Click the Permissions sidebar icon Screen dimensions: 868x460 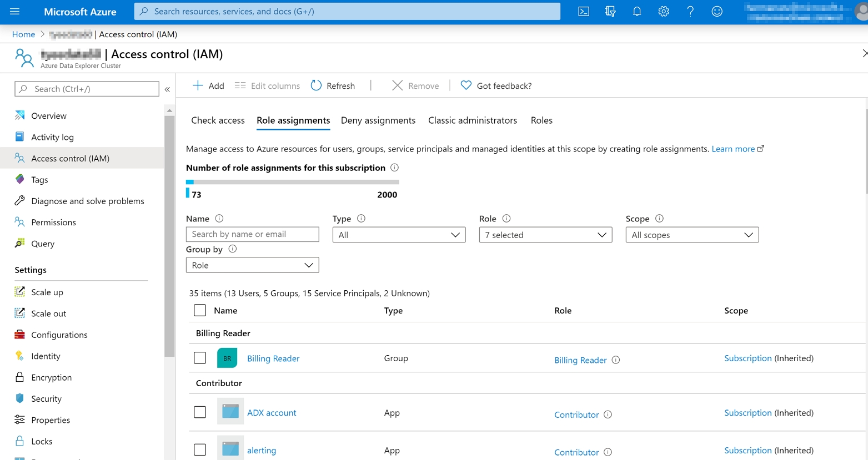click(x=20, y=222)
